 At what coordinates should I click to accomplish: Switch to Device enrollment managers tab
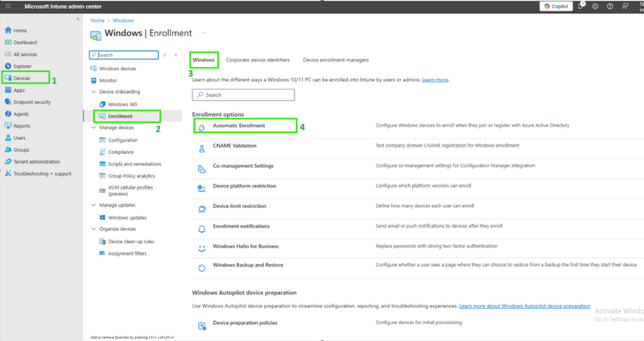tap(336, 60)
